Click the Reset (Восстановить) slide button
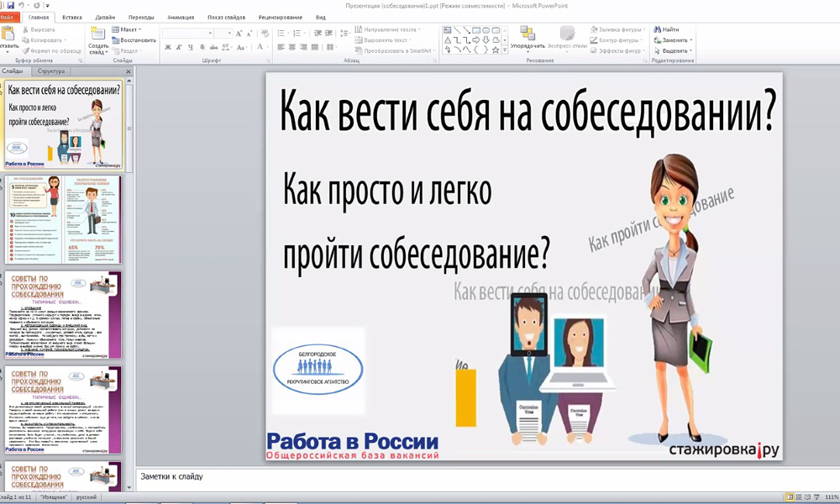Image resolution: width=840 pixels, height=504 pixels. (x=133, y=39)
